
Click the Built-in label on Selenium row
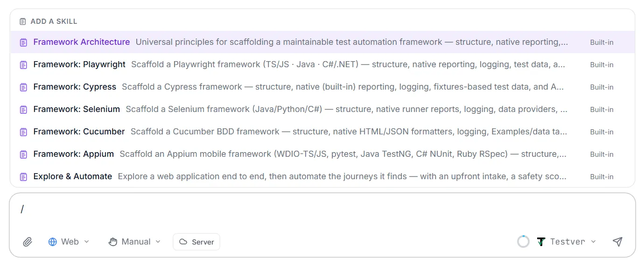click(602, 110)
